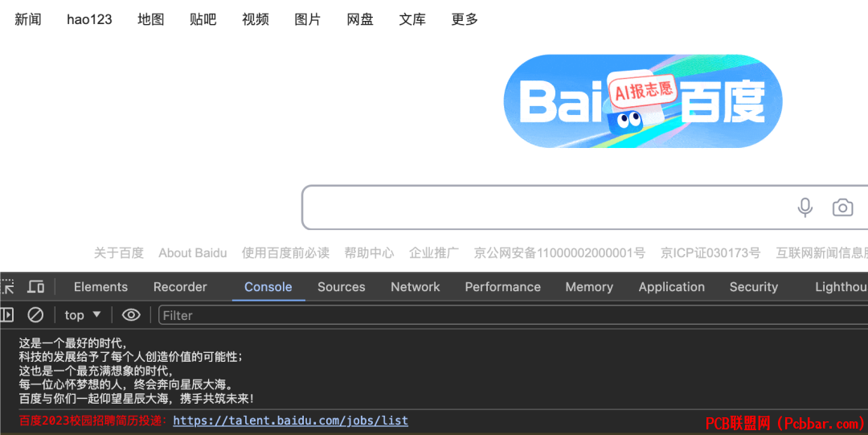
Task: Open the top context dropdown
Action: (83, 315)
